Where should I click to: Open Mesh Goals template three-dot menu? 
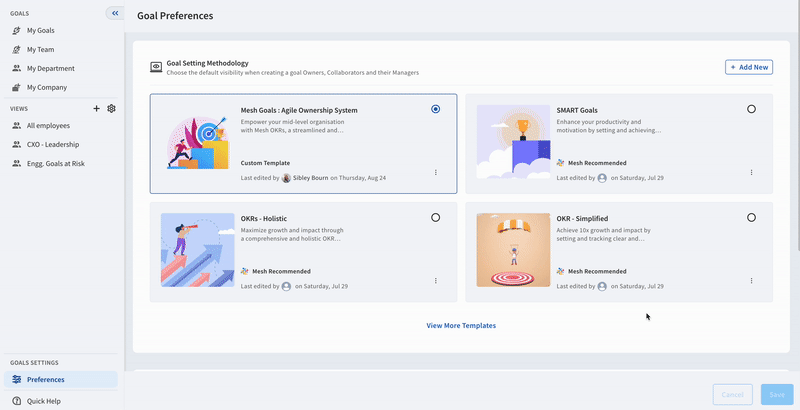[435, 172]
